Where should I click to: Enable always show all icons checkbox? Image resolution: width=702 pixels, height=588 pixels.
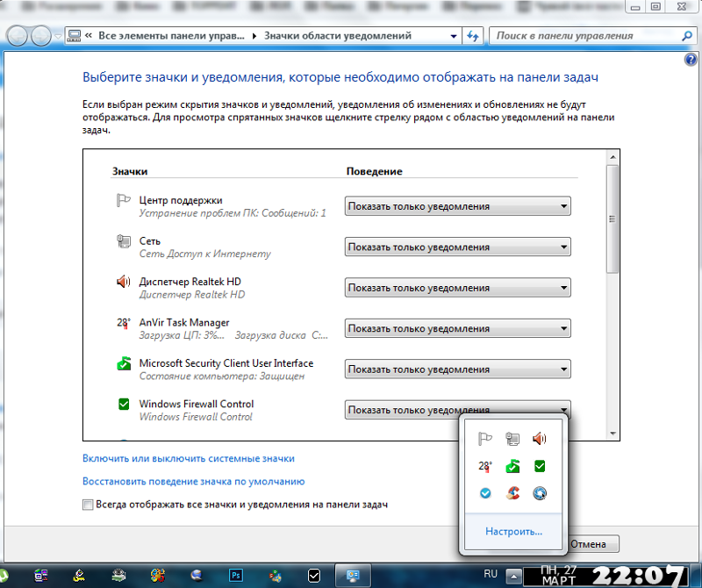pyautogui.click(x=87, y=505)
